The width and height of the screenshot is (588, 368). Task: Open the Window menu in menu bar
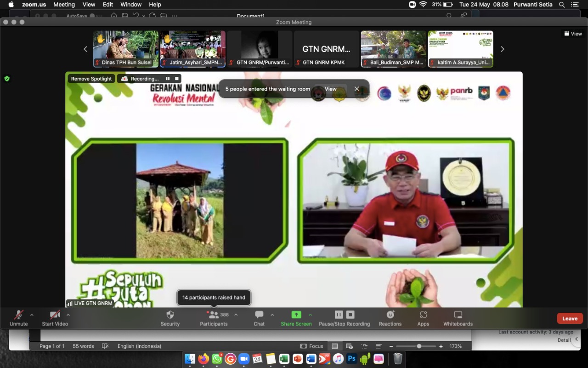point(131,5)
